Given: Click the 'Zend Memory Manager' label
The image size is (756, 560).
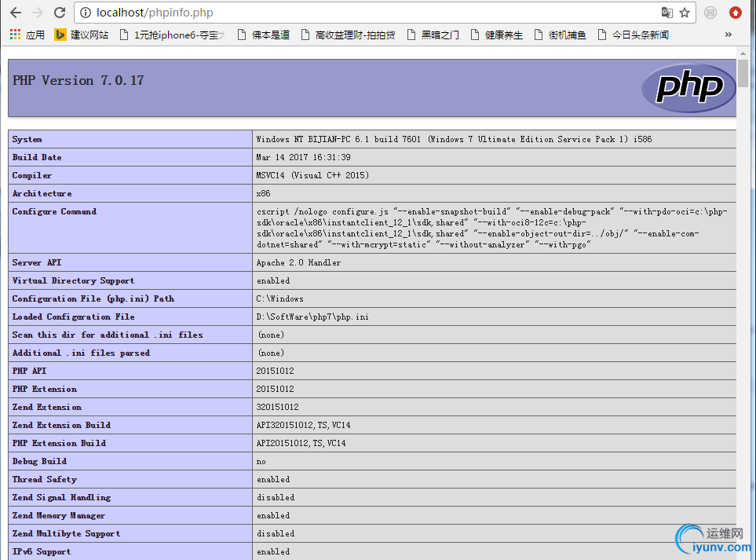Looking at the screenshot, I should [x=58, y=516].
